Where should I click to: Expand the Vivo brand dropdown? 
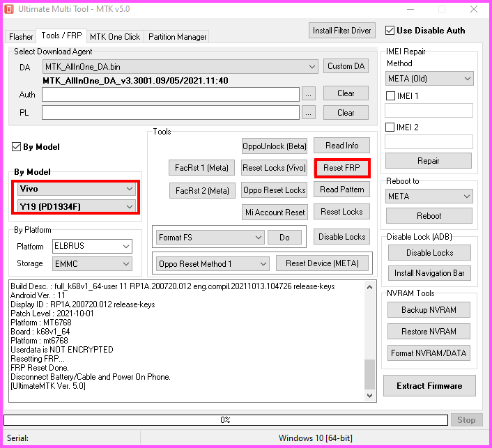76,189
